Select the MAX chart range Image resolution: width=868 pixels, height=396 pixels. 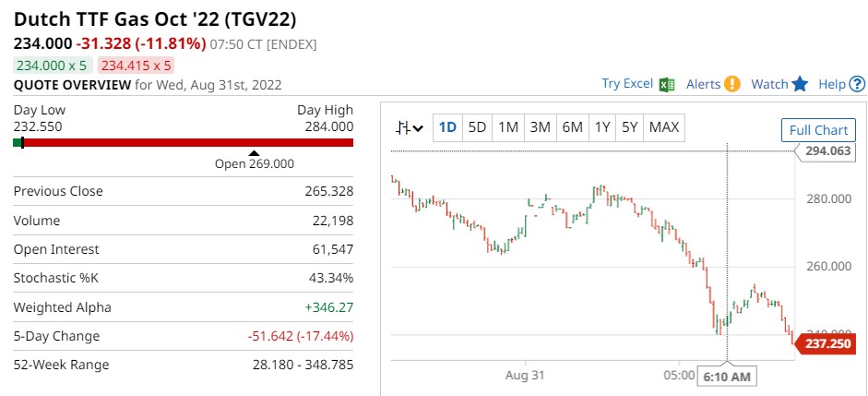click(x=664, y=127)
